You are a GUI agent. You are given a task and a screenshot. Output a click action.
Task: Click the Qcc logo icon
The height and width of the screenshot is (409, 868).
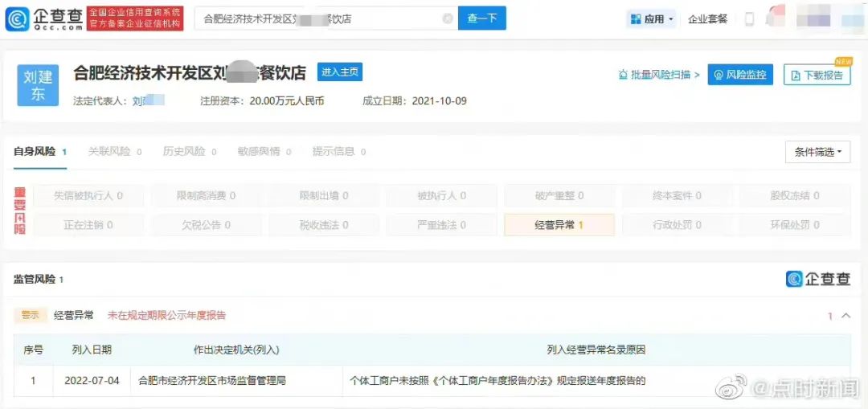coord(18,18)
